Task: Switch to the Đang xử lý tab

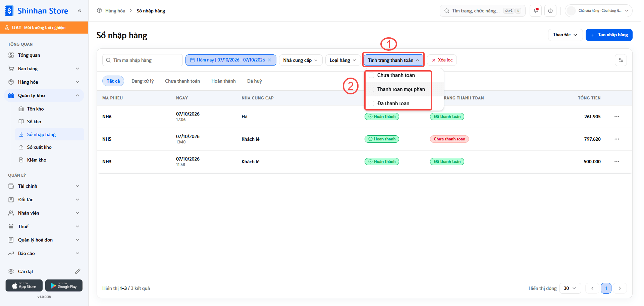Action: pos(143,81)
